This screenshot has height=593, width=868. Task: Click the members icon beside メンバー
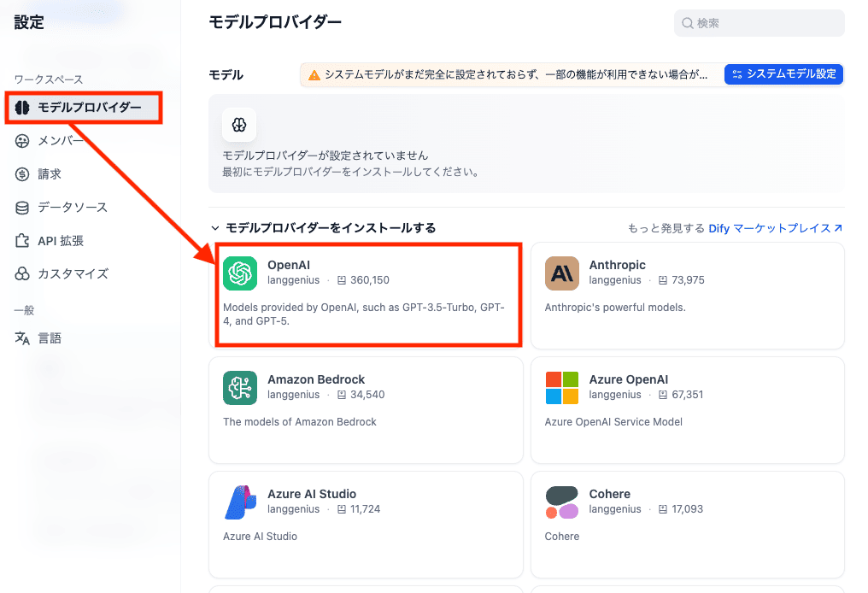click(22, 141)
